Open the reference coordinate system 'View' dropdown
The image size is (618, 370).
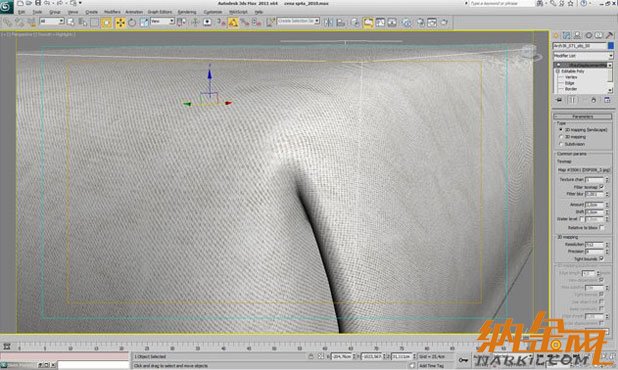pyautogui.click(x=162, y=21)
